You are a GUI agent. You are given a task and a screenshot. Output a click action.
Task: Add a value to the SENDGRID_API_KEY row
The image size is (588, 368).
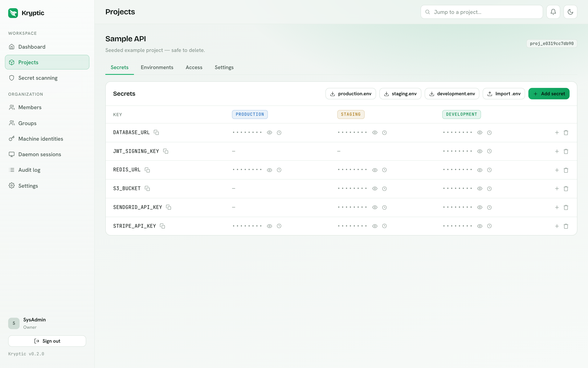(x=557, y=207)
